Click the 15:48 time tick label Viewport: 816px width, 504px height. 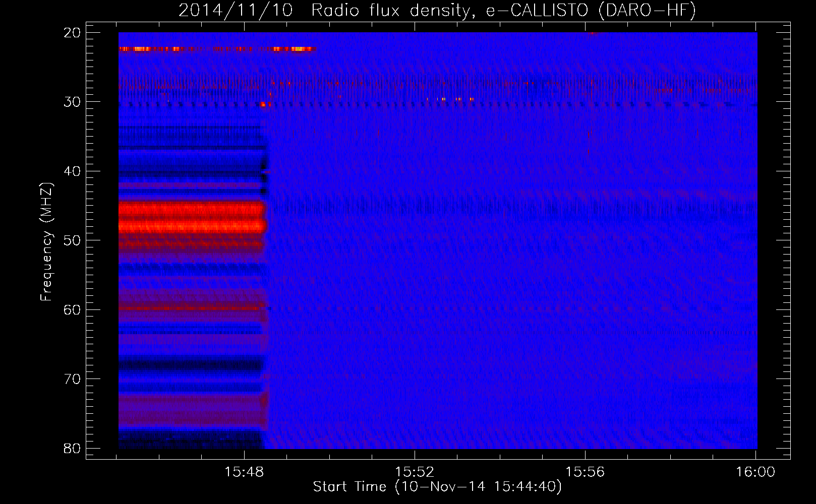pos(244,472)
